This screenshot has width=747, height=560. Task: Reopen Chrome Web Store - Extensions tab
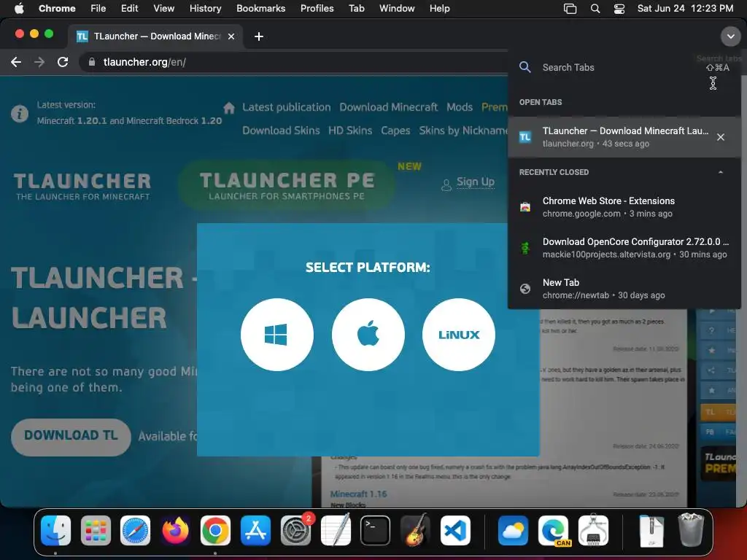(624, 207)
